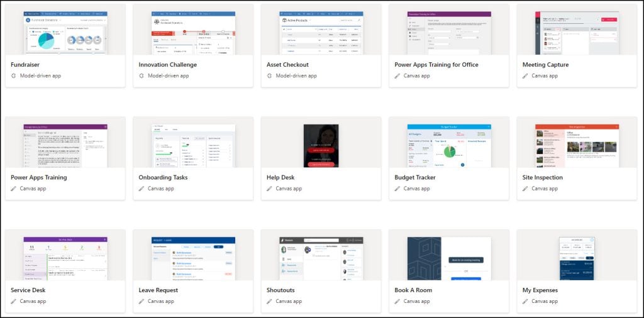Click 'Canvas app' text under Site Inspection
The height and width of the screenshot is (318, 644).
point(545,189)
